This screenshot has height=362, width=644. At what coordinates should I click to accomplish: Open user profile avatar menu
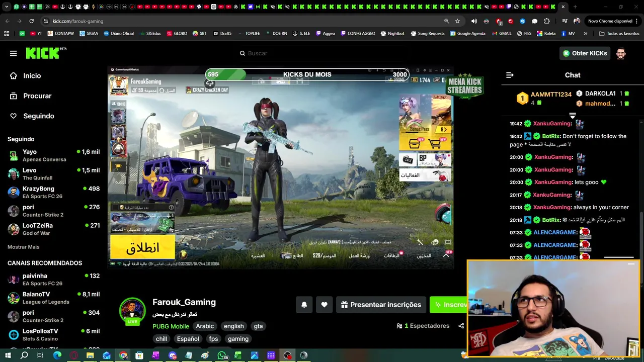click(x=621, y=53)
